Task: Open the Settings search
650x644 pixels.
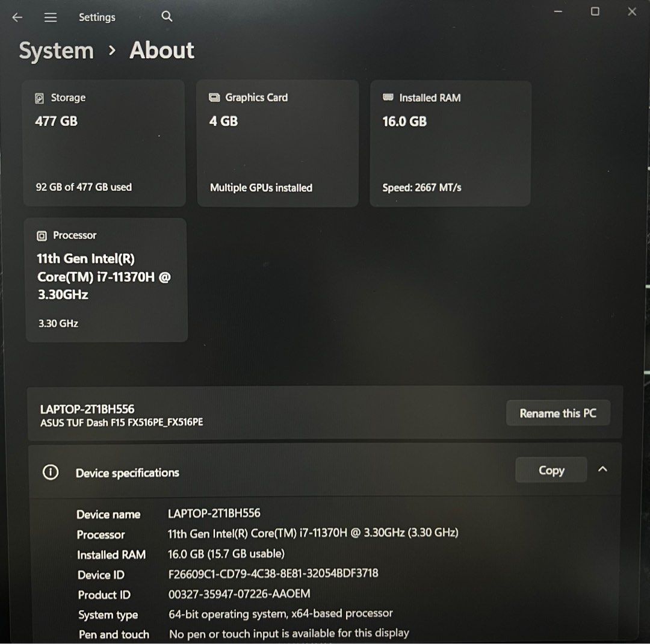Action: 167,17
